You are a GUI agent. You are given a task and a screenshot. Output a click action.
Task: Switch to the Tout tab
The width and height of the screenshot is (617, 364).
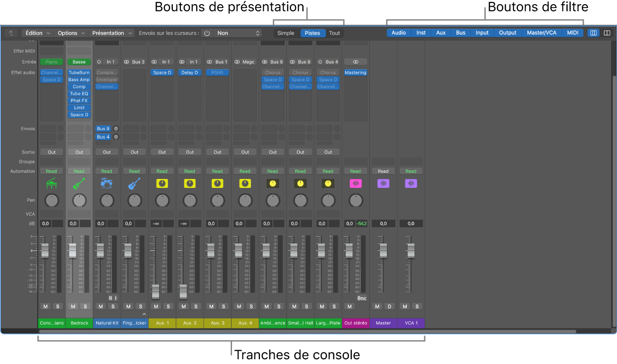(334, 33)
